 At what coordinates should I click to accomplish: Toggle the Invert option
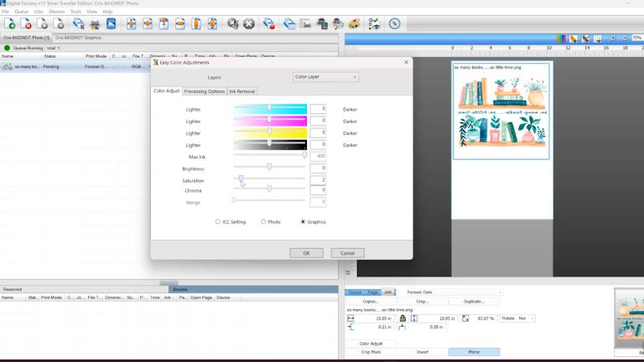(423, 352)
